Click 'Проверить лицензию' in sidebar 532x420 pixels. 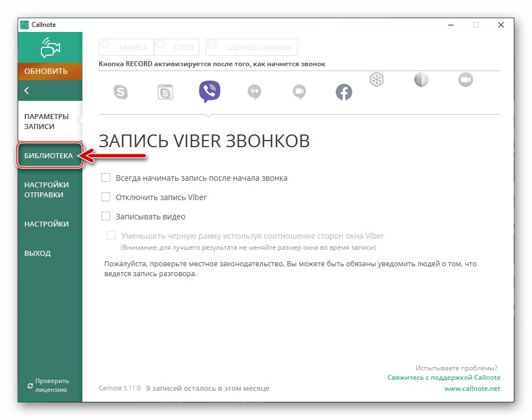(x=52, y=385)
